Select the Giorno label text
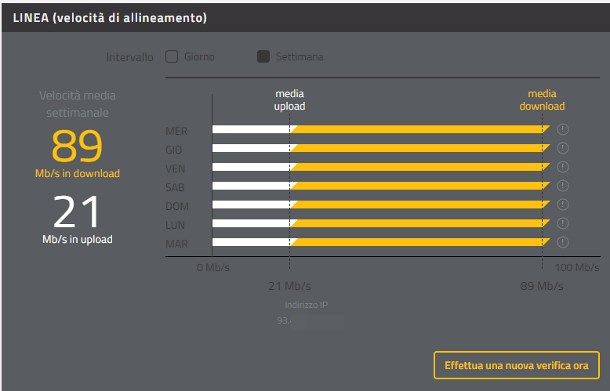The width and height of the screenshot is (610, 391). click(199, 57)
